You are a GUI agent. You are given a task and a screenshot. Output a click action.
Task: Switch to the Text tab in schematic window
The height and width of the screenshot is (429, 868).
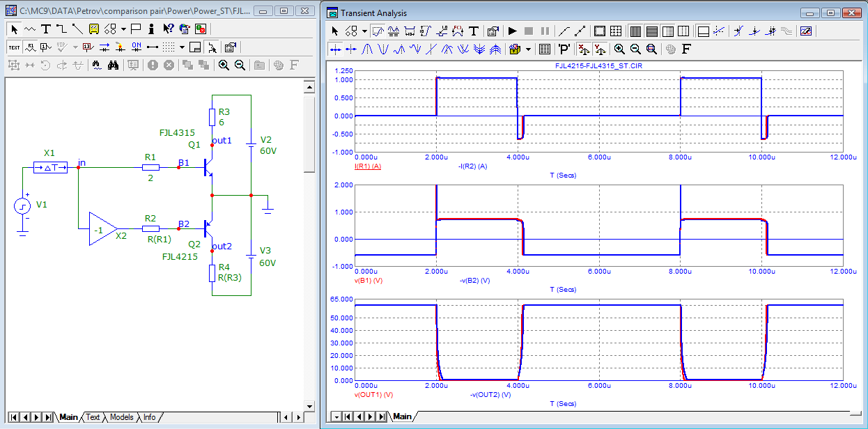click(x=93, y=417)
